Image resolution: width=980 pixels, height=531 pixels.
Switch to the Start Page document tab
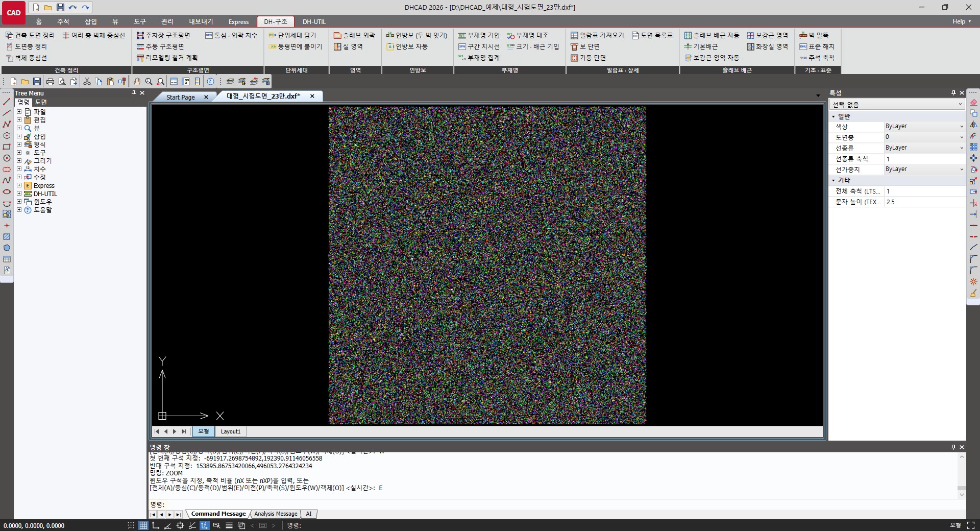(x=181, y=97)
